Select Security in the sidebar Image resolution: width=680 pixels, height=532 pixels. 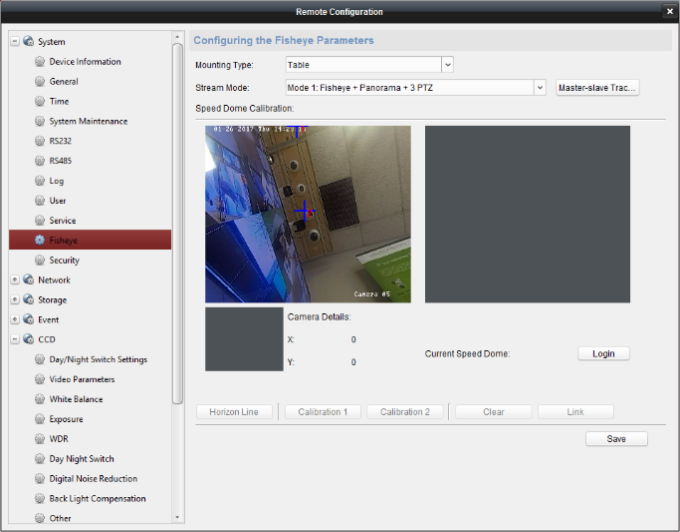click(64, 260)
